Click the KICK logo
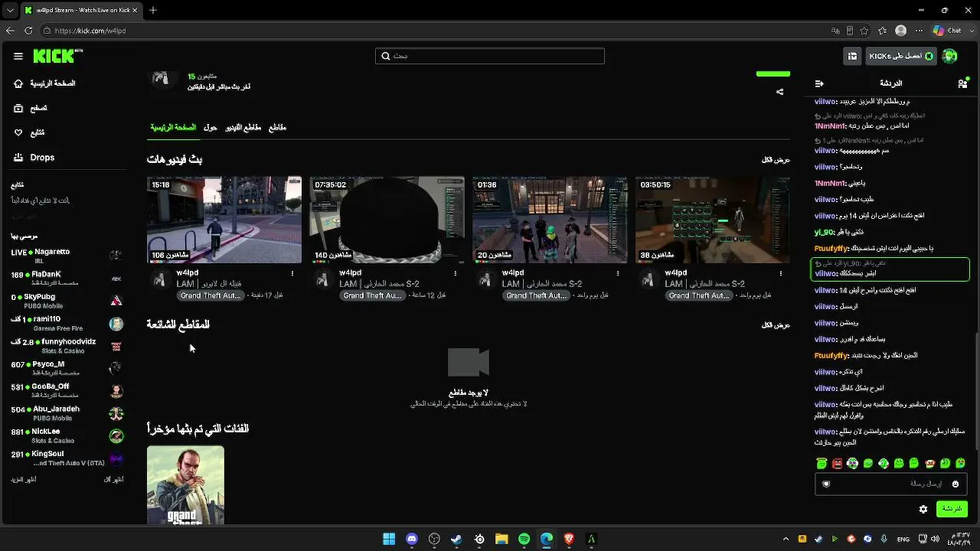 pyautogui.click(x=57, y=56)
